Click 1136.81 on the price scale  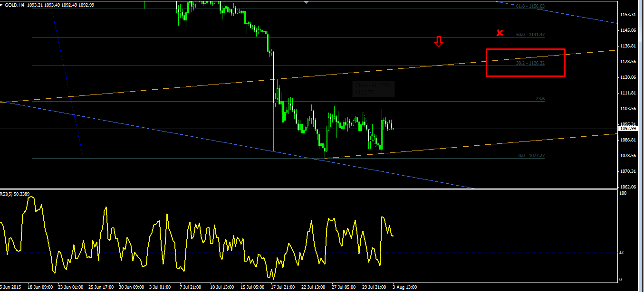pyautogui.click(x=628, y=46)
